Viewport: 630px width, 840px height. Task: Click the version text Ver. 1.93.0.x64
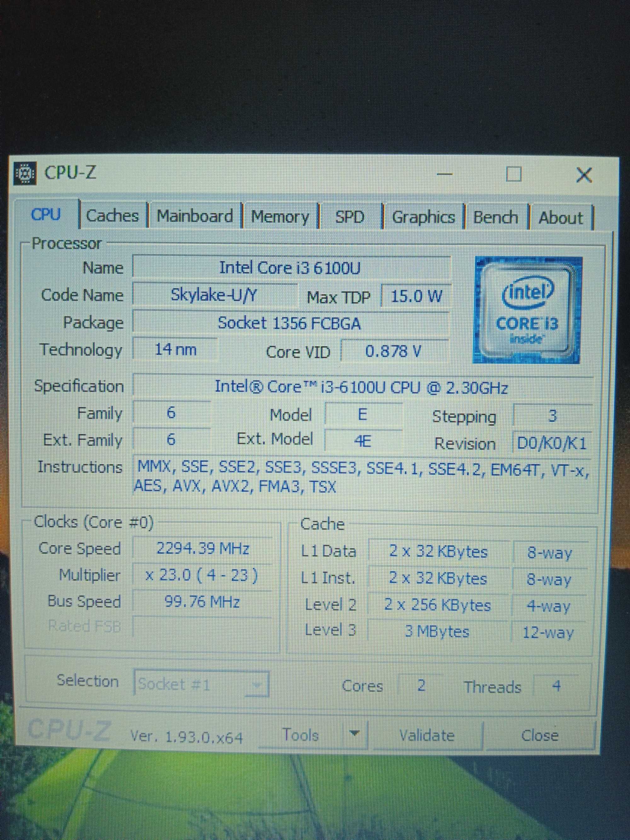(186, 737)
